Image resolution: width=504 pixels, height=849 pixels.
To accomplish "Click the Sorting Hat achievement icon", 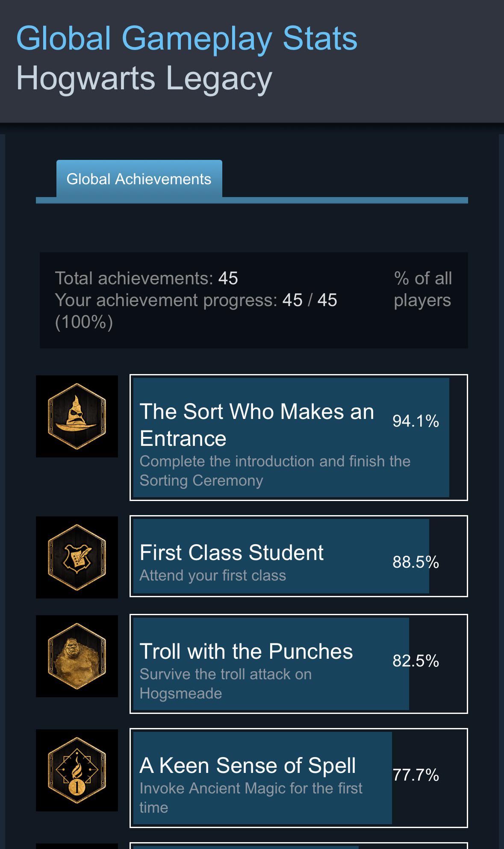I will pyautogui.click(x=76, y=417).
